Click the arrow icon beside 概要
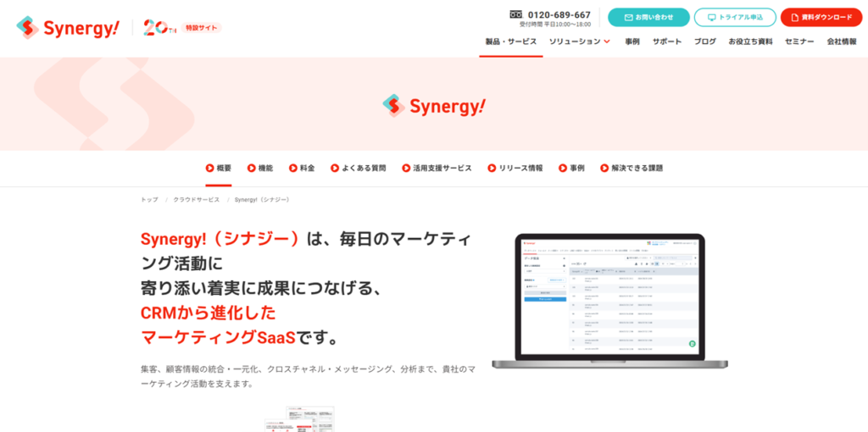The height and width of the screenshot is (432, 868). pyautogui.click(x=209, y=169)
